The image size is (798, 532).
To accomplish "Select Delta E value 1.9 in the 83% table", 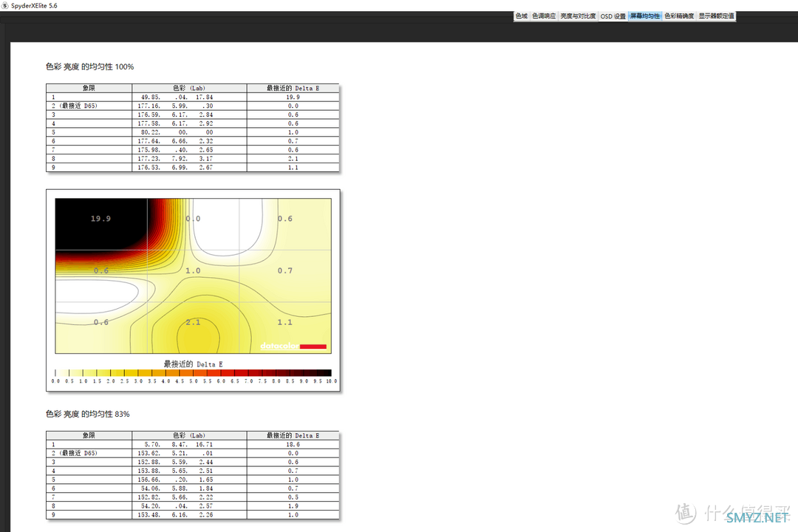I will coord(293,506).
